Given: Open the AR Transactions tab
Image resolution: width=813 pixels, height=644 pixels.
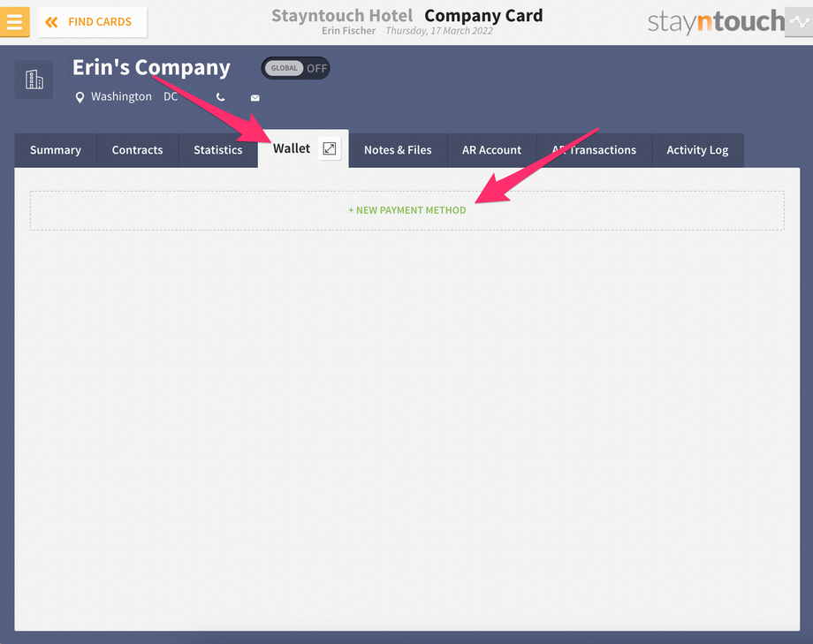Looking at the screenshot, I should pyautogui.click(x=594, y=150).
